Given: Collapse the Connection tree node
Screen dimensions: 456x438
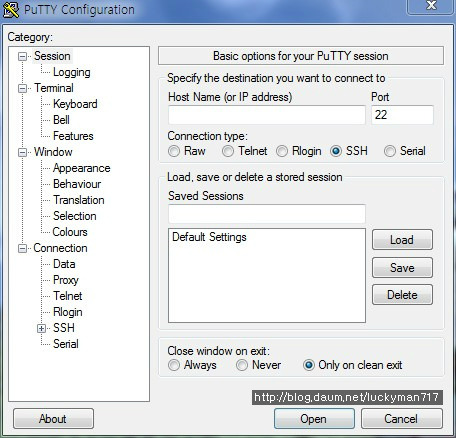Looking at the screenshot, I should point(22,248).
